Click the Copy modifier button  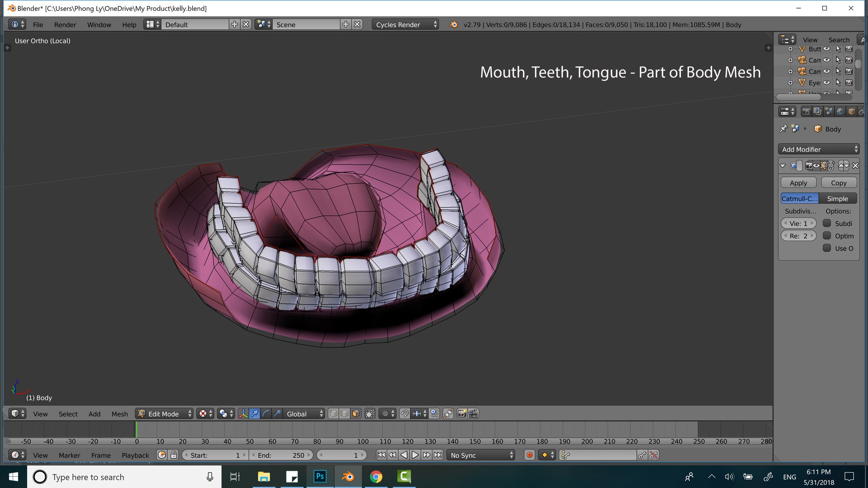pos(839,183)
